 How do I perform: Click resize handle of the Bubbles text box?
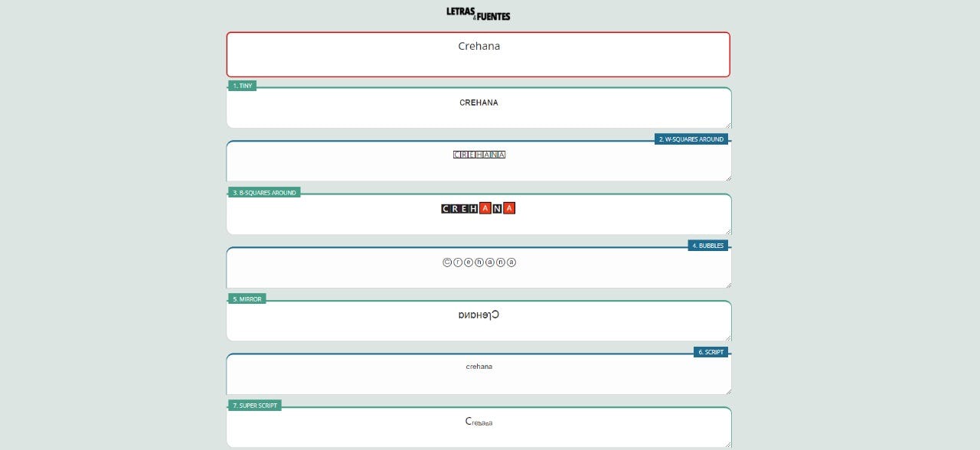(727, 285)
